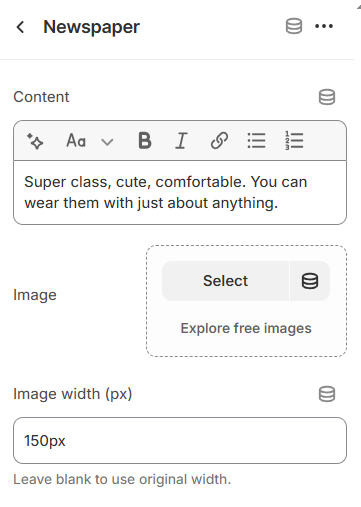Image resolution: width=361 pixels, height=507 pixels.
Task: Connect dynamic source for Content field
Action: 327,97
